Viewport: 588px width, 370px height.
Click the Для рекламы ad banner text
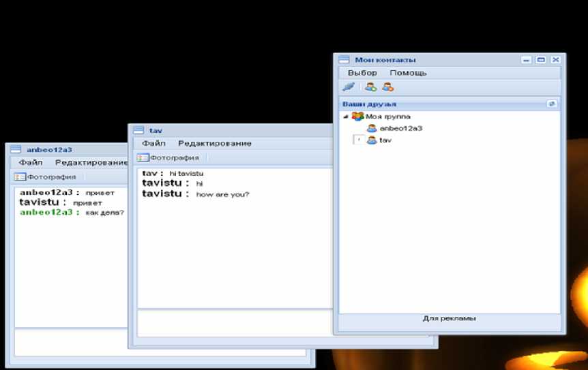click(x=450, y=318)
